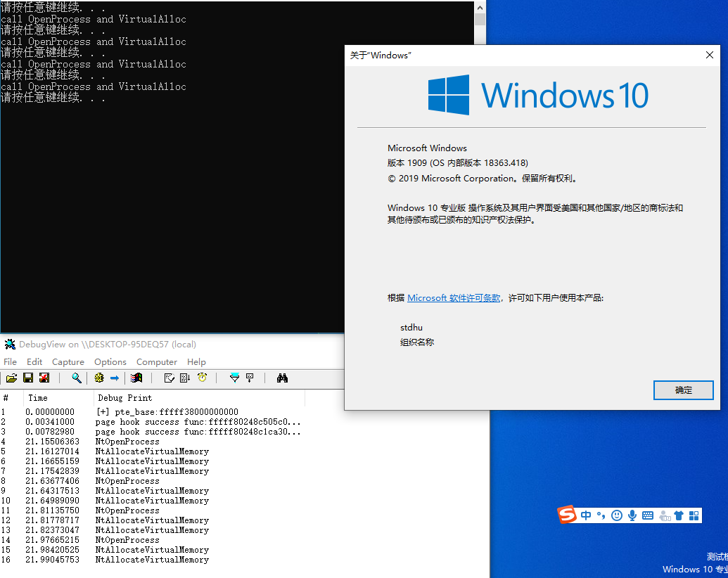Toggle Pass-Through blue arrow icon

pyautogui.click(x=114, y=378)
